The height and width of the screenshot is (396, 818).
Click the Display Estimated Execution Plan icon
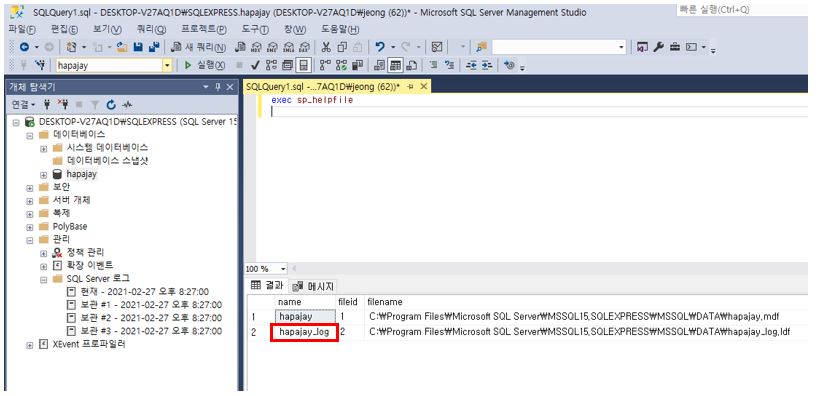[271, 65]
